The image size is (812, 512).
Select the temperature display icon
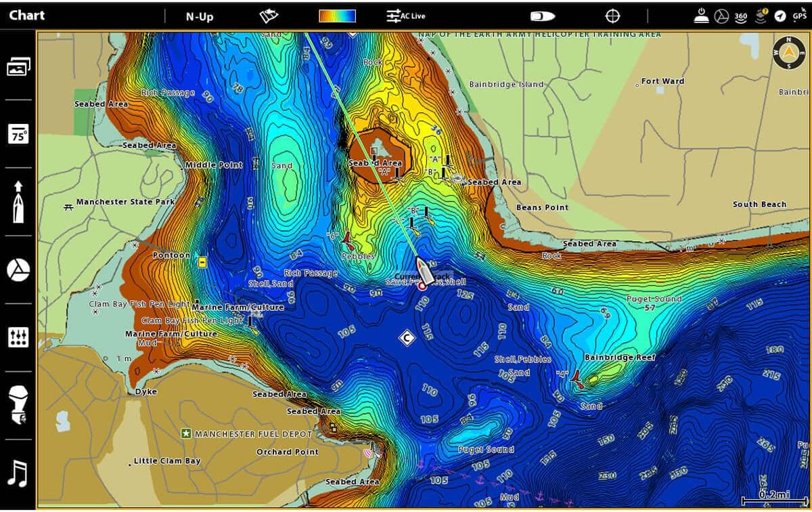tap(17, 135)
